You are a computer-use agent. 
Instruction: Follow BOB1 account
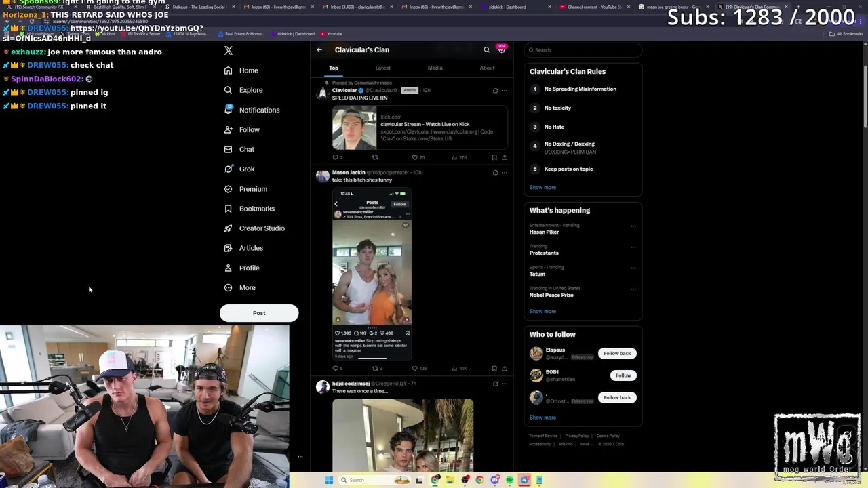623,375
